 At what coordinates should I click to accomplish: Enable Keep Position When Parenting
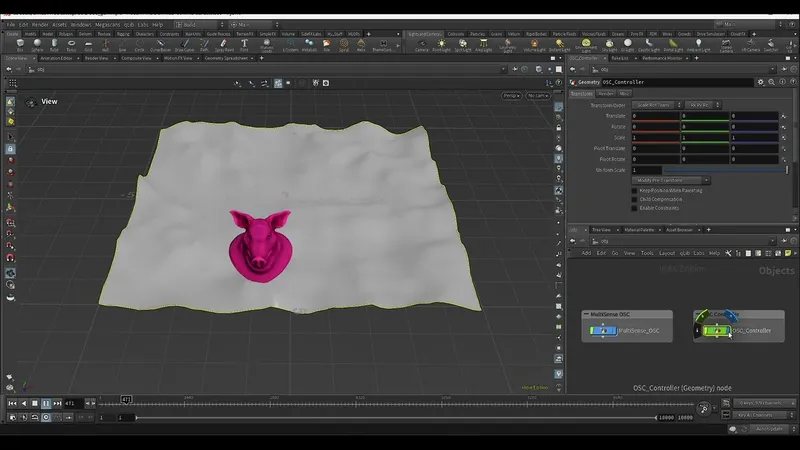(634, 190)
